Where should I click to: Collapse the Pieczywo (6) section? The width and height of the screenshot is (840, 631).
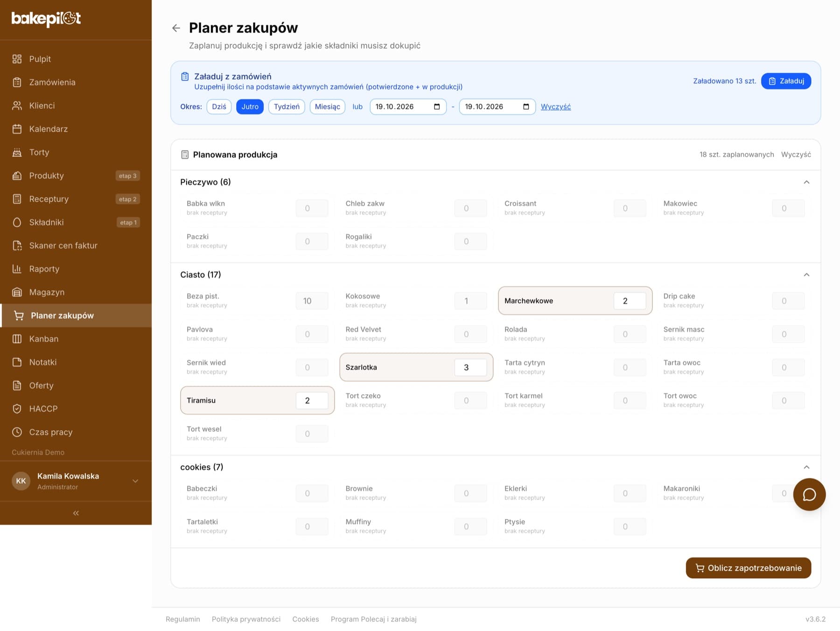point(806,182)
